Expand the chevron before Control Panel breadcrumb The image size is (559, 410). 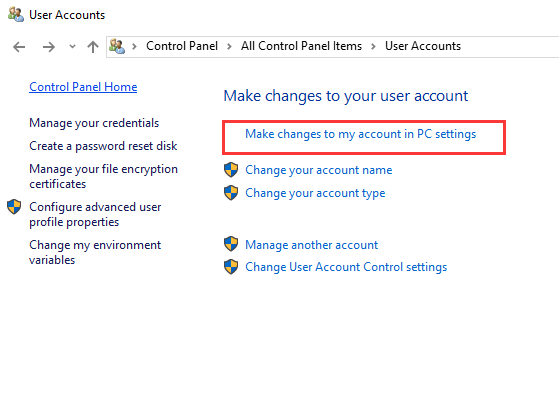(x=134, y=46)
